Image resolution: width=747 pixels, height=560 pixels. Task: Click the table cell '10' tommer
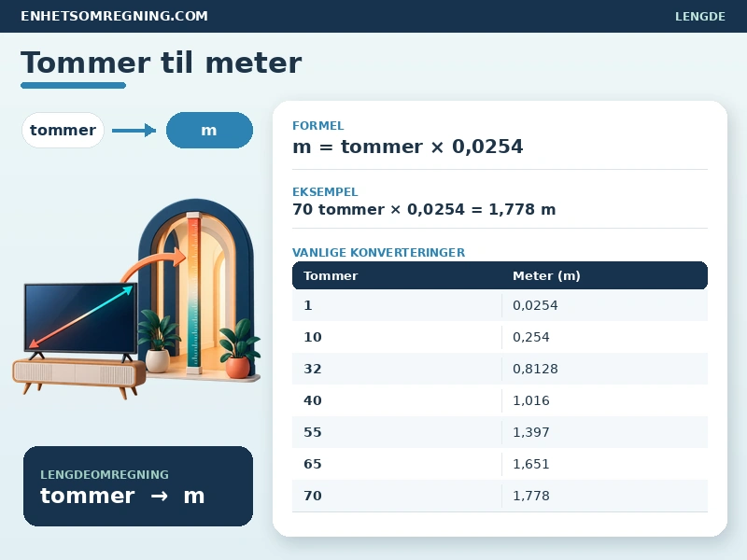pyautogui.click(x=313, y=337)
